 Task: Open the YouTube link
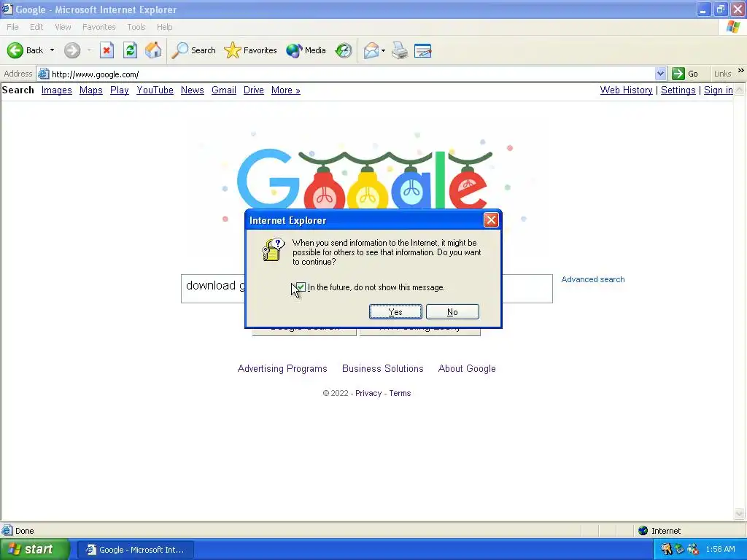click(x=155, y=90)
